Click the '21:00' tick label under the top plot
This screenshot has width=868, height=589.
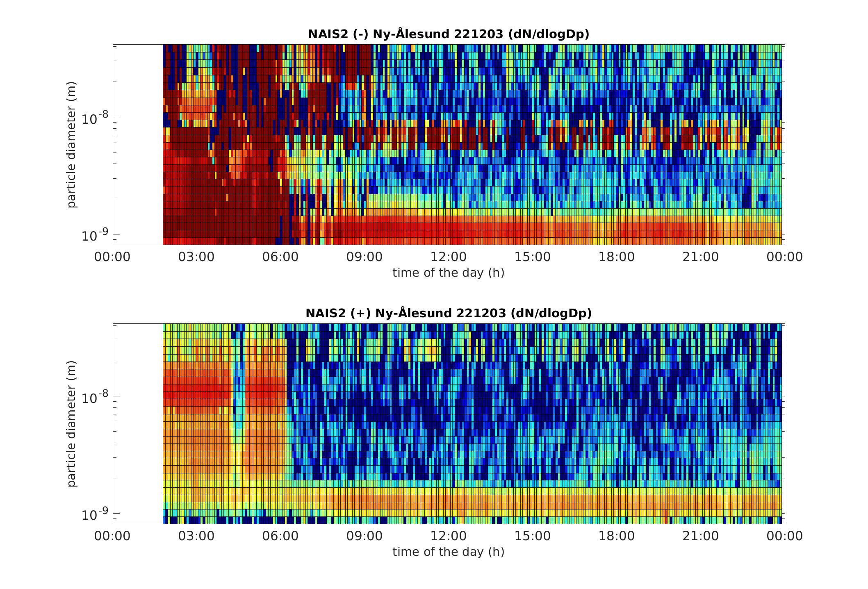click(701, 257)
